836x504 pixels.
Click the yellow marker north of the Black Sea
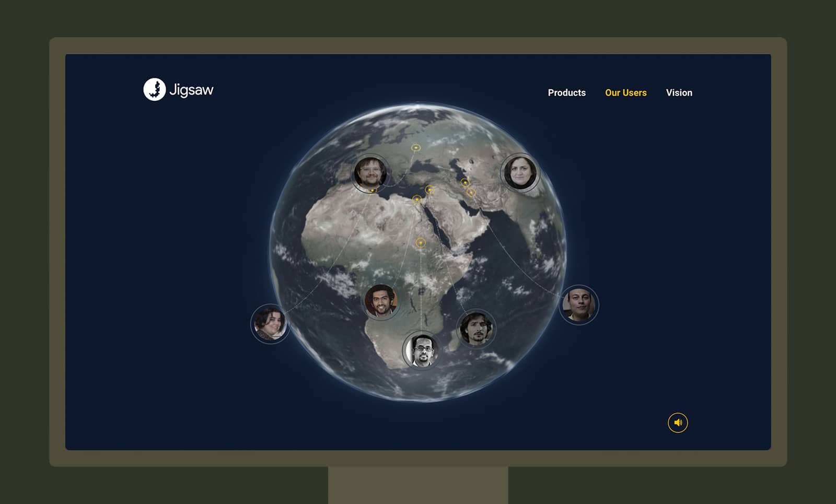(x=416, y=148)
